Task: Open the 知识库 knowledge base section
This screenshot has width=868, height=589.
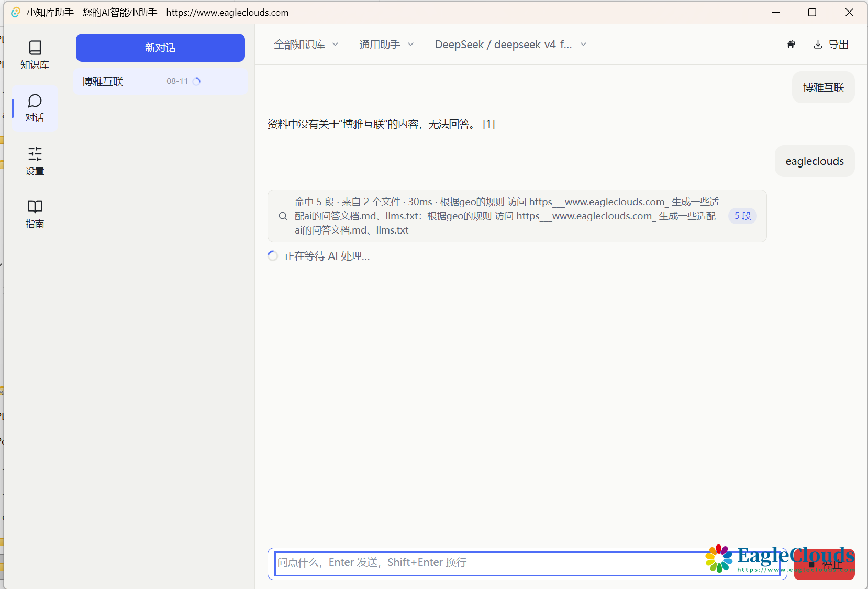Action: tap(35, 55)
